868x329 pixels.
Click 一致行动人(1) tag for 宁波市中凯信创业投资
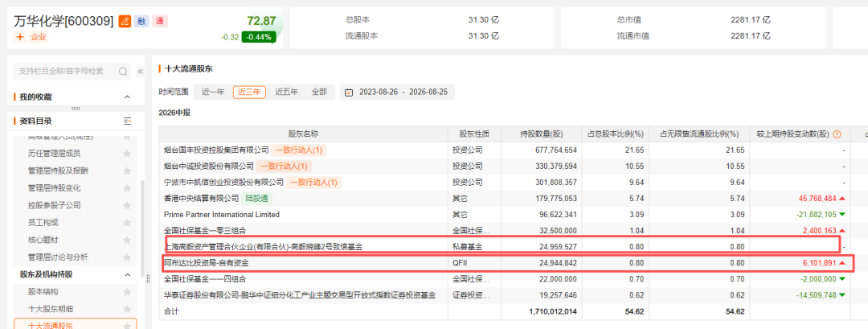tap(313, 182)
